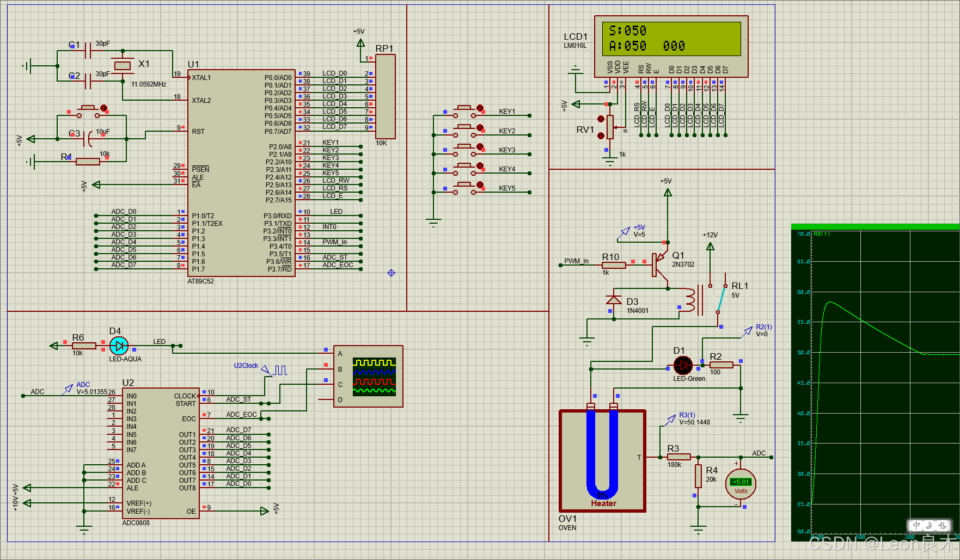
Task: Toggle the KEY3 push button latch
Action: (480, 147)
